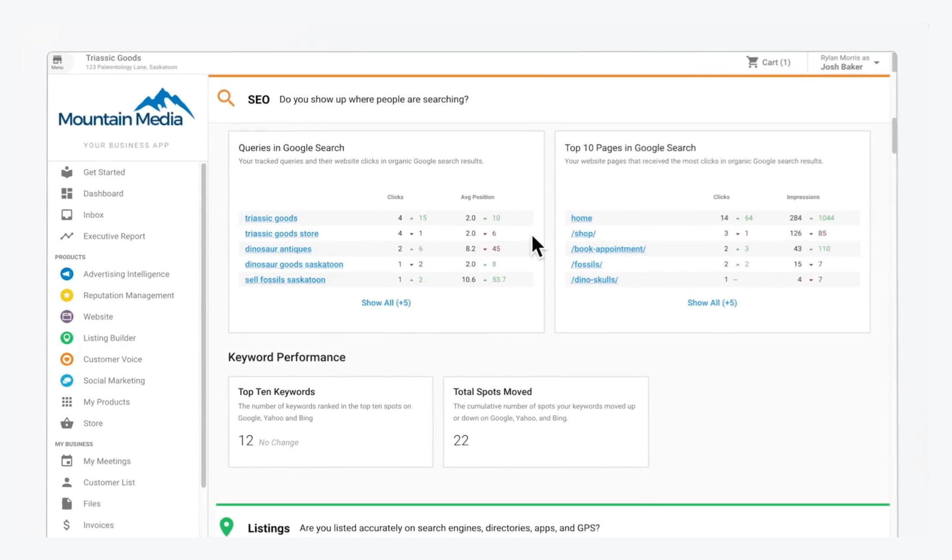
Task: Click the Listing Builder pin icon
Action: tap(67, 338)
